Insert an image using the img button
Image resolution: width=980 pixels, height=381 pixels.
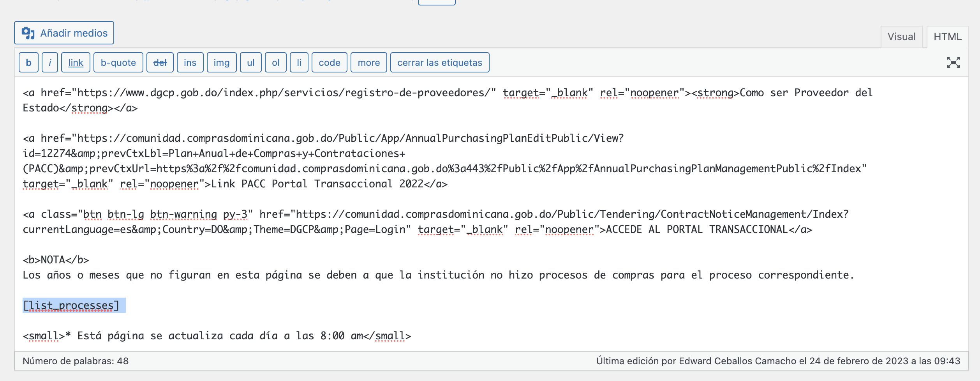point(221,62)
